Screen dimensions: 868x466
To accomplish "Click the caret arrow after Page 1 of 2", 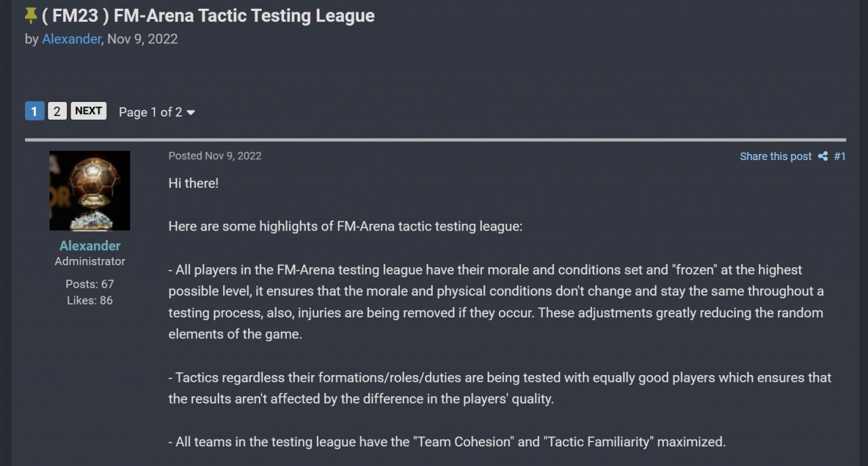I will pos(191,113).
